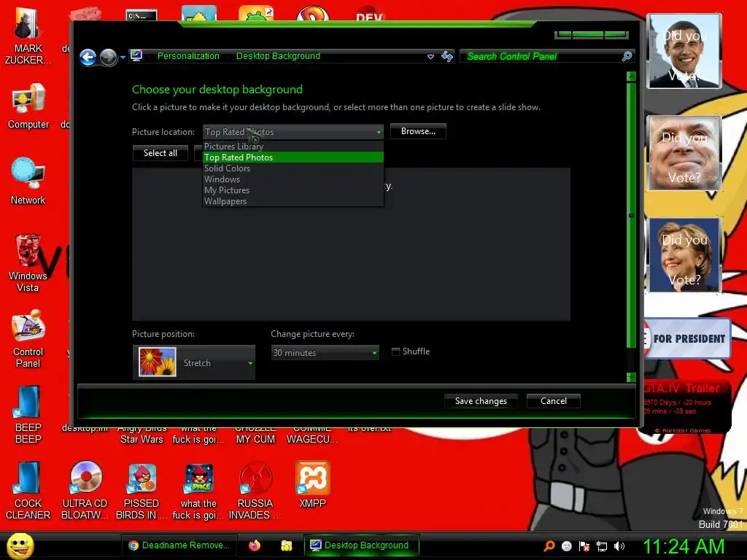The height and width of the screenshot is (560, 747).
Task: Click the green vertical scrollbar track
Action: [x=631, y=214]
